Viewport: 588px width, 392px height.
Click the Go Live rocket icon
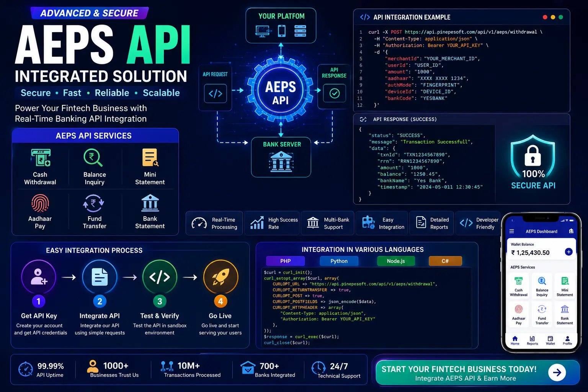220,277
